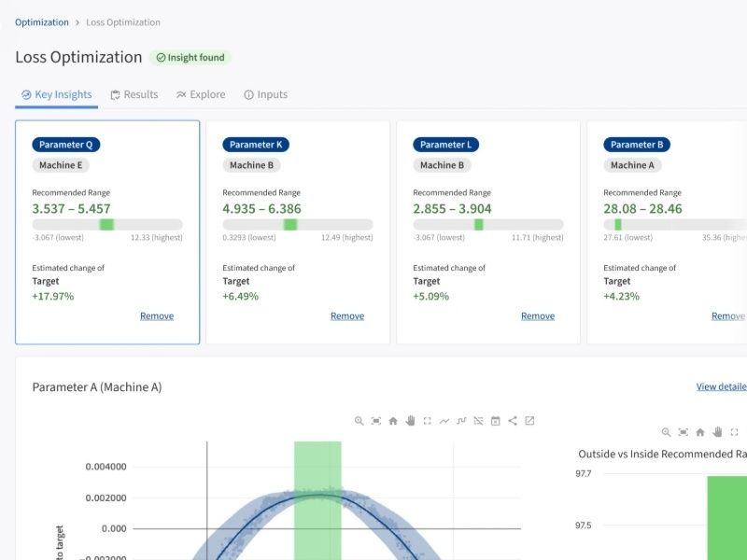Click the +17.97% estimated change value

tap(53, 296)
